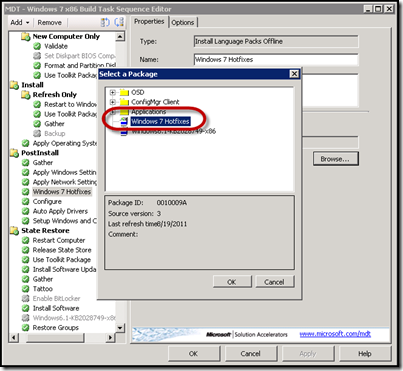Select the Applications folder in package tree

coord(148,112)
